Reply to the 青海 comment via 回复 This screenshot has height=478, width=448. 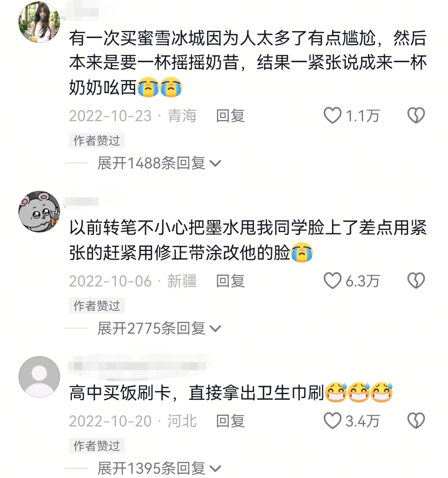click(230, 116)
